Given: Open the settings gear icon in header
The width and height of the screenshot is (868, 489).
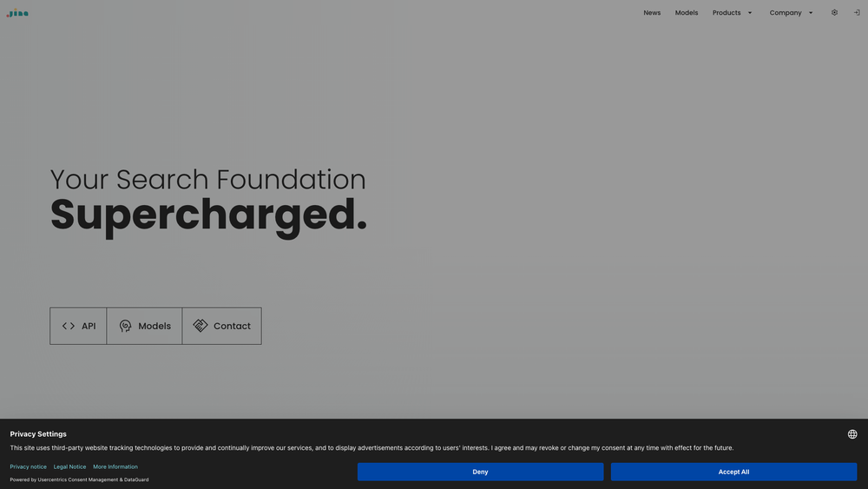Looking at the screenshot, I should click(834, 13).
